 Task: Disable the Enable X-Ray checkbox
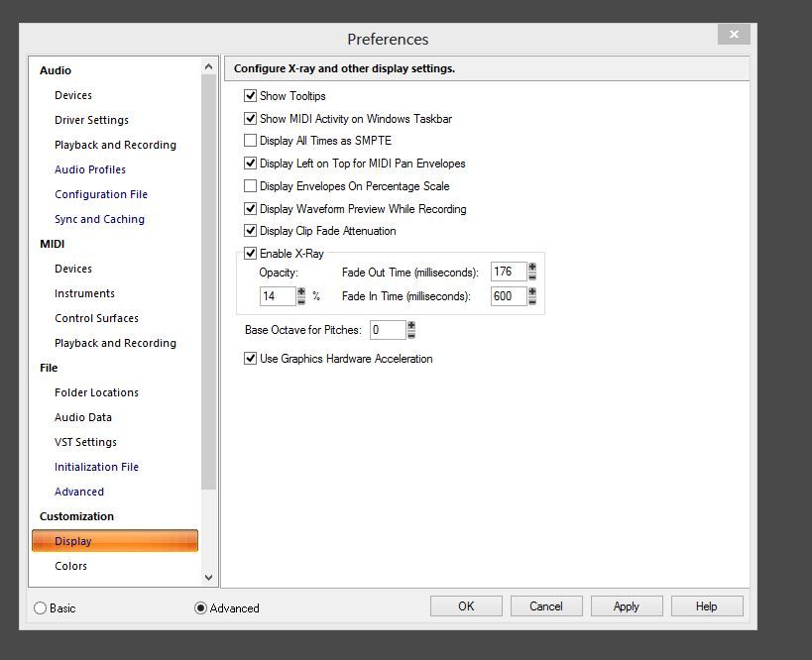click(250, 254)
